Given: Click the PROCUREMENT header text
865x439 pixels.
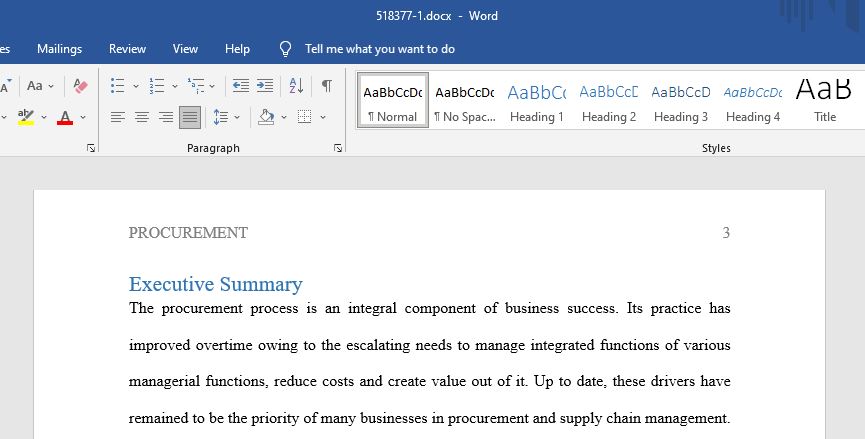Looking at the screenshot, I should 188,233.
